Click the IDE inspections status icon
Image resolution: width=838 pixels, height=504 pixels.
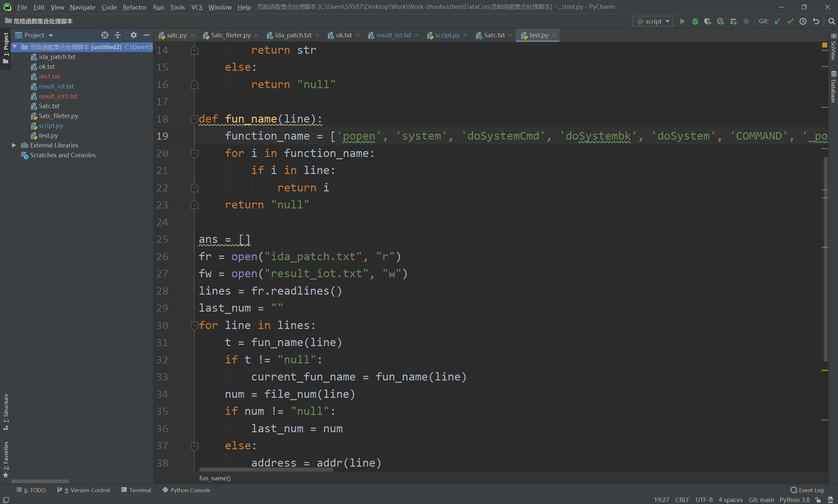tap(830, 500)
